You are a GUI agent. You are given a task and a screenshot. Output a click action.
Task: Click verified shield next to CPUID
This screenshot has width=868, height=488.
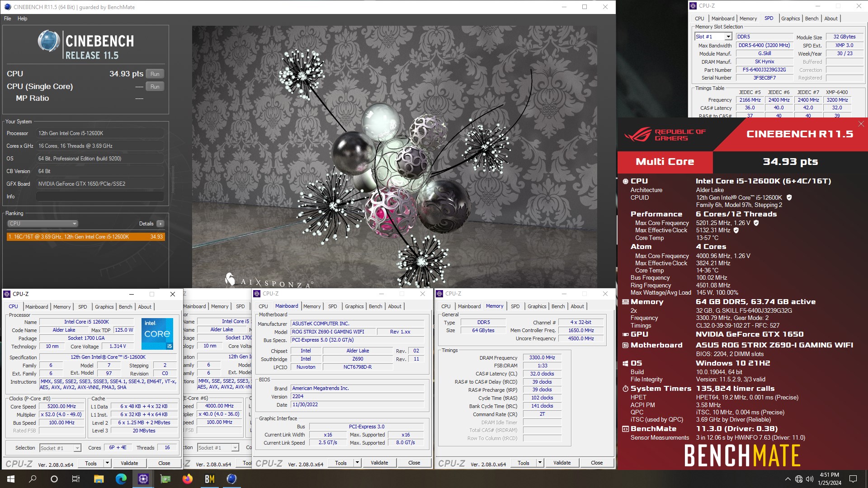pos(789,197)
